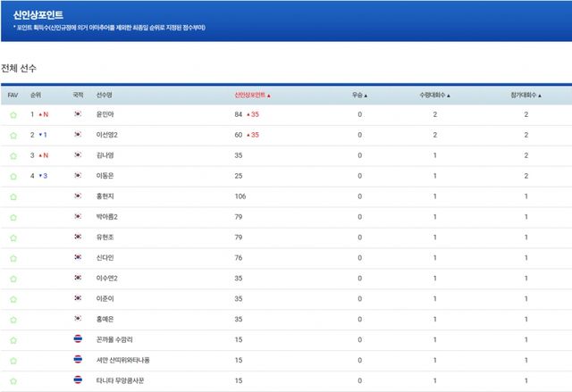Click the flag icon beside 신다인
The height and width of the screenshot is (392, 572).
78,257
